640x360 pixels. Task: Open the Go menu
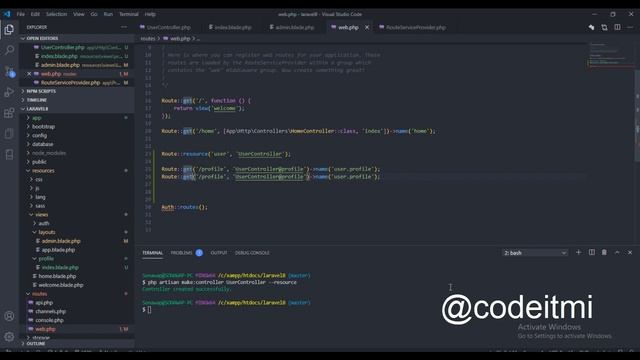(94, 14)
